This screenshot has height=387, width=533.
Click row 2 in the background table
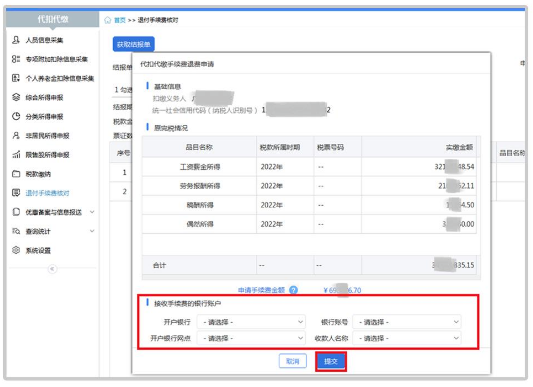click(x=124, y=191)
